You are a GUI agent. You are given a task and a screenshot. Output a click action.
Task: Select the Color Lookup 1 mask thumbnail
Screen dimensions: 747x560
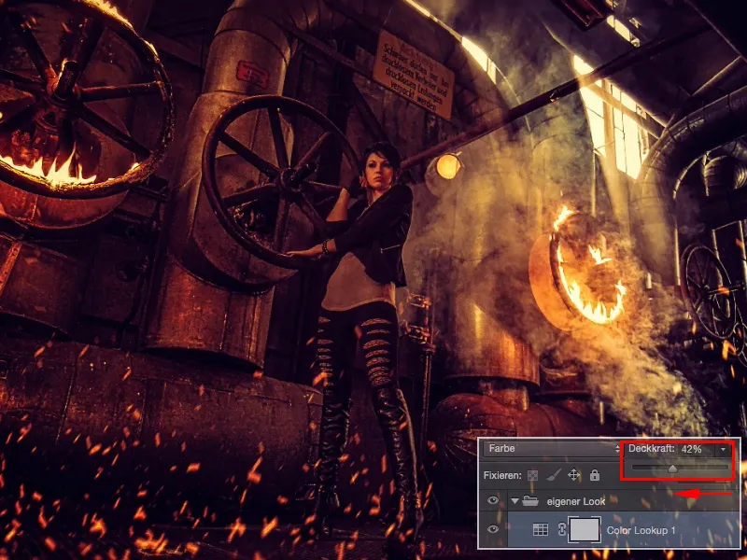[x=585, y=529]
